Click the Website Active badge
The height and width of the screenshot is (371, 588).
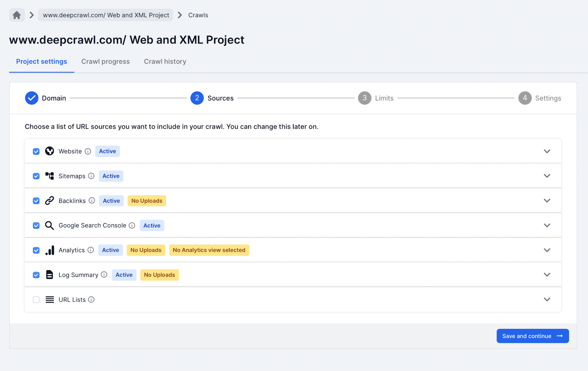107,151
